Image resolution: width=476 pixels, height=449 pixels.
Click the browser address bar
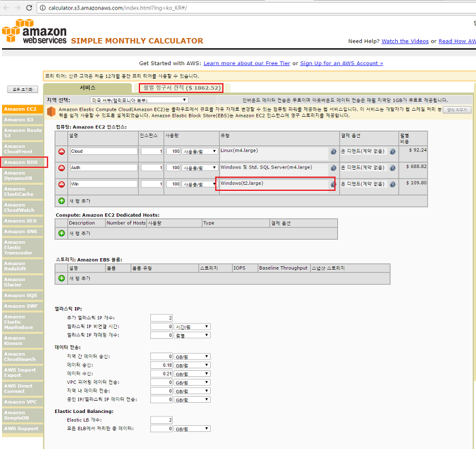pos(256,8)
